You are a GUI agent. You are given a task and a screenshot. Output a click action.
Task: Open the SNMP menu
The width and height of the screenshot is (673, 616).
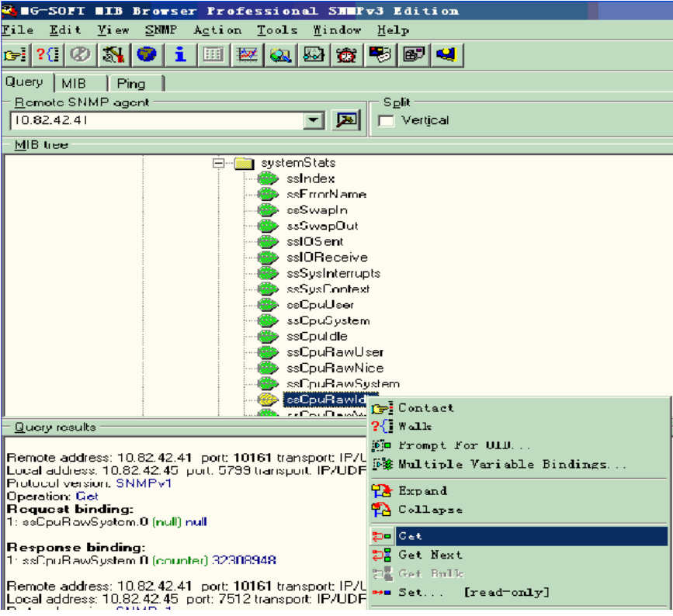(159, 30)
